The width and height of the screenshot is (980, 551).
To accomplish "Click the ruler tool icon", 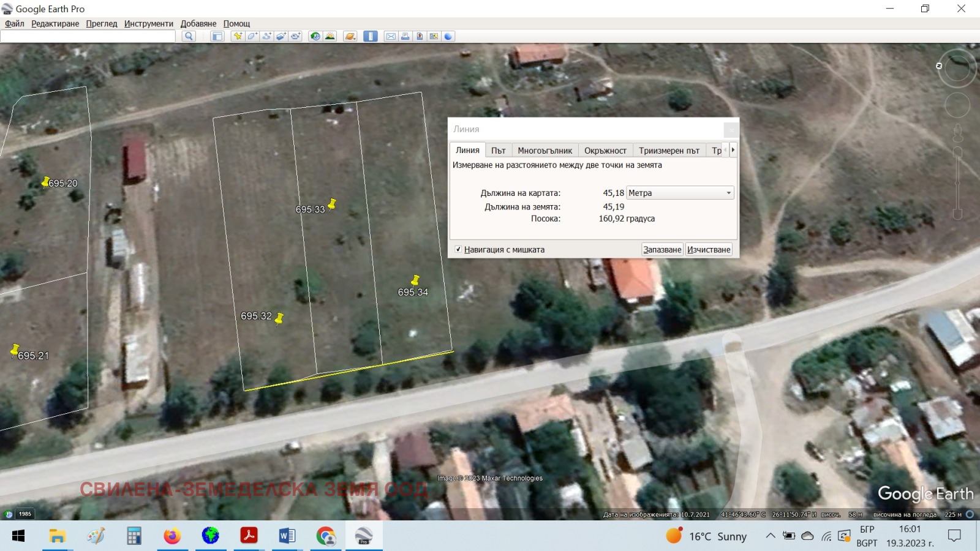I will click(371, 36).
